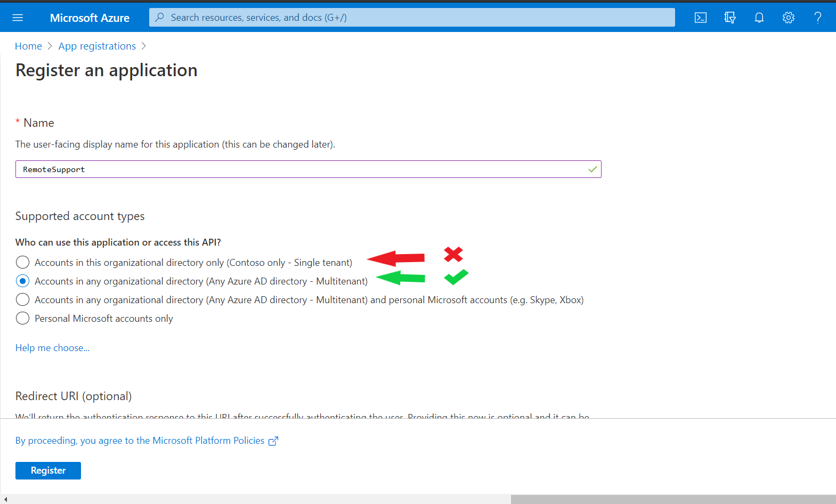The height and width of the screenshot is (504, 836).
Task: Choose Personal Microsoft accounts only
Action: 22,318
